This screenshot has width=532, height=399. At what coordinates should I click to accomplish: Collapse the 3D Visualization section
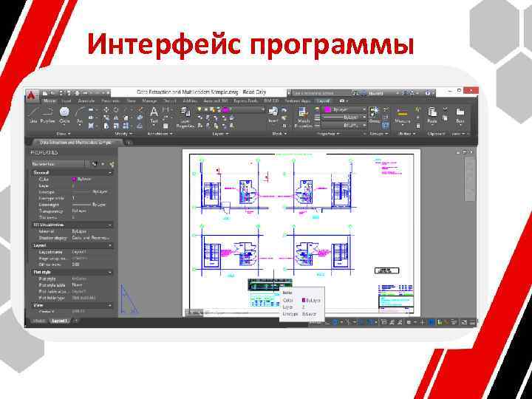[x=110, y=225]
